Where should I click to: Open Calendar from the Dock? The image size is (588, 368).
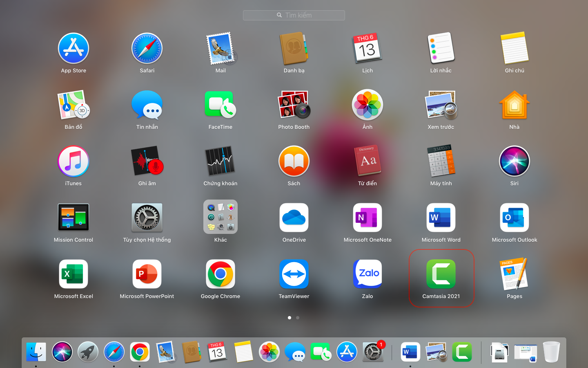[x=217, y=352]
